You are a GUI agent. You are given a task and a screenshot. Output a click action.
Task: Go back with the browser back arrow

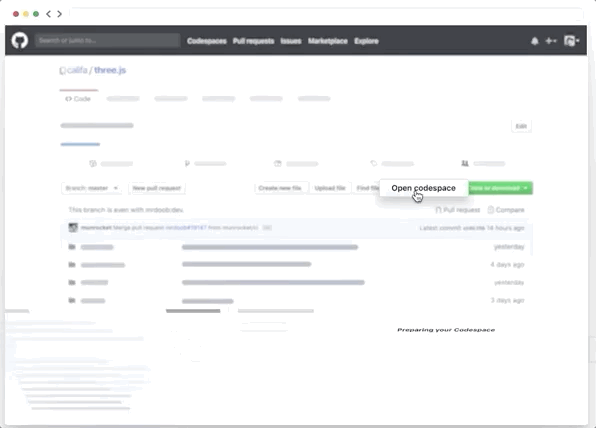click(48, 14)
